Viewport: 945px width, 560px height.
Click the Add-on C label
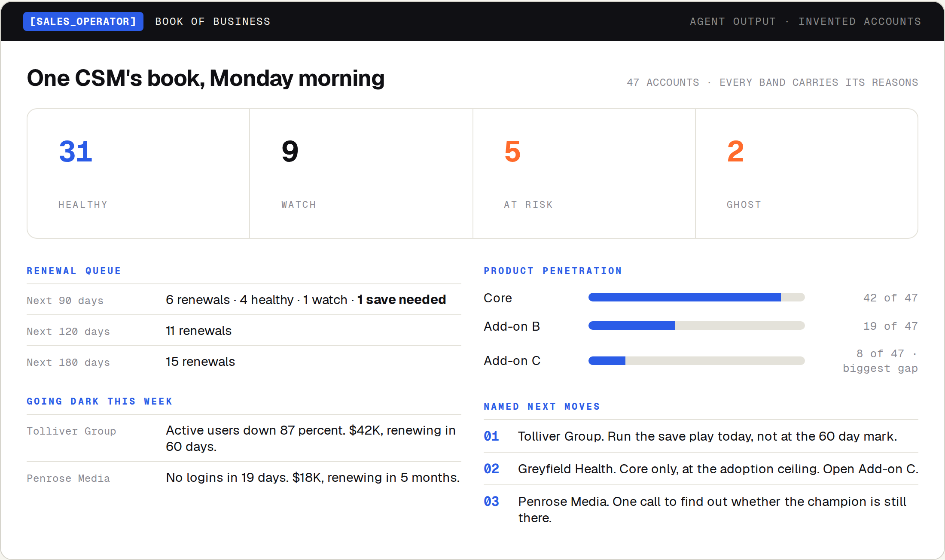coord(512,361)
